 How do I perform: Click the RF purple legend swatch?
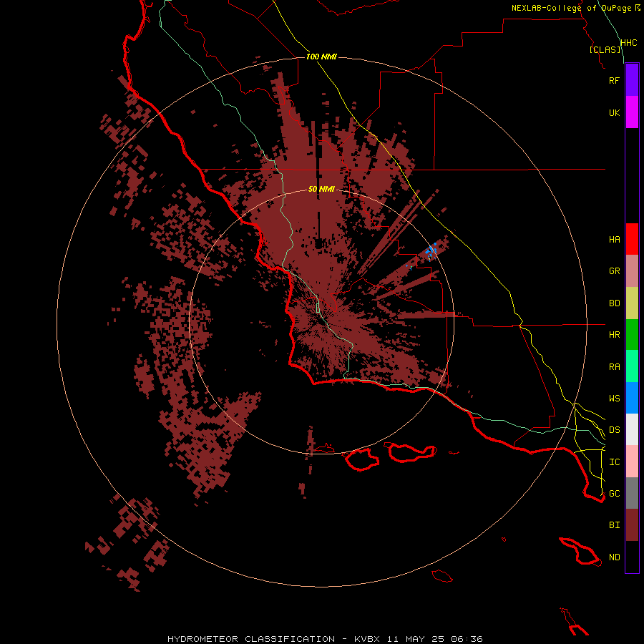pos(632,80)
